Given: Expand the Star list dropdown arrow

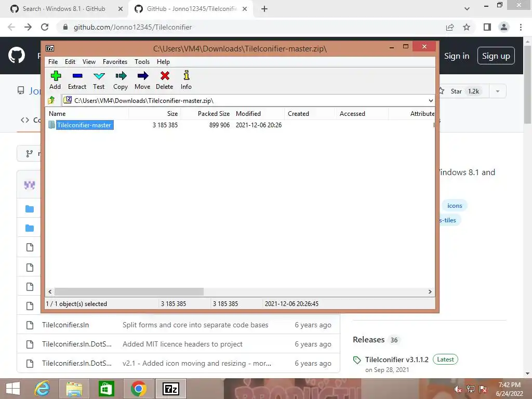Looking at the screenshot, I should pyautogui.click(x=497, y=91).
